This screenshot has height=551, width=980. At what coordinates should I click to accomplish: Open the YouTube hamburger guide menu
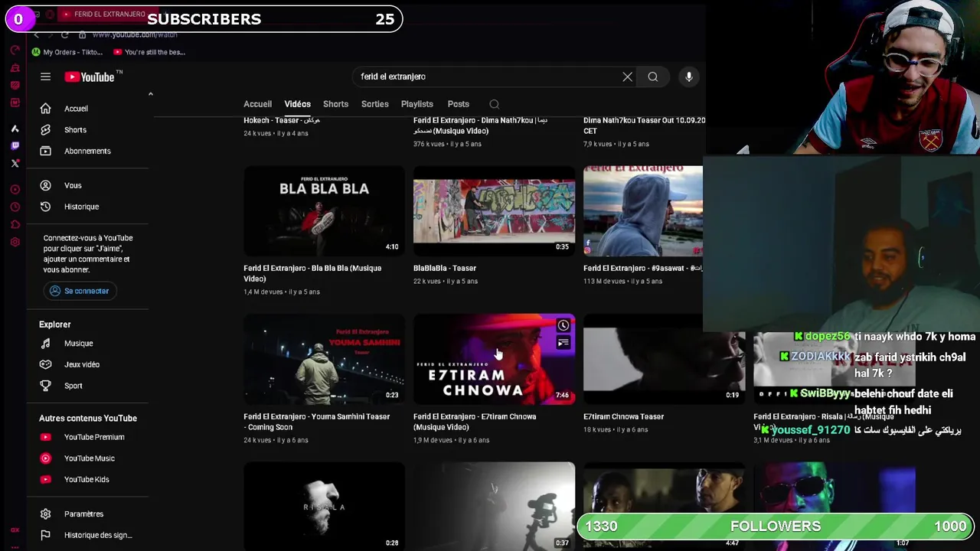45,77
